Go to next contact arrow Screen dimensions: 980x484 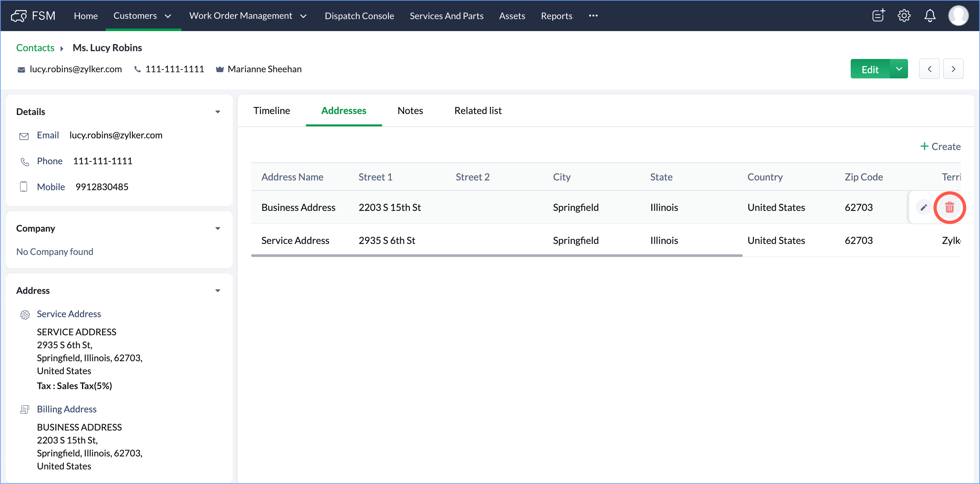point(953,69)
